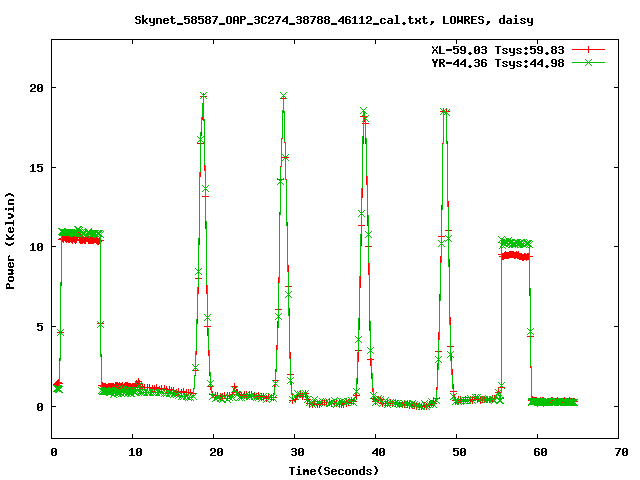This screenshot has height=480, width=640.
Task: Click the green YR legend line sample
Action: tap(588, 63)
